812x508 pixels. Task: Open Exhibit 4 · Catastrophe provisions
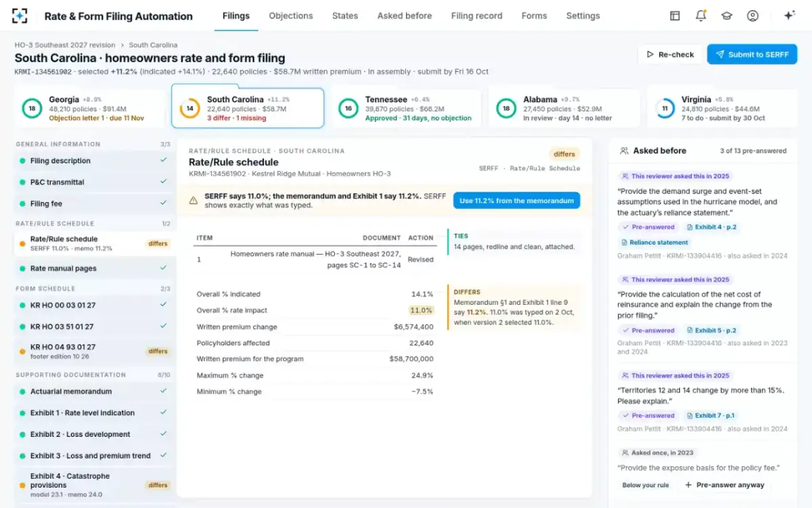tap(93, 485)
